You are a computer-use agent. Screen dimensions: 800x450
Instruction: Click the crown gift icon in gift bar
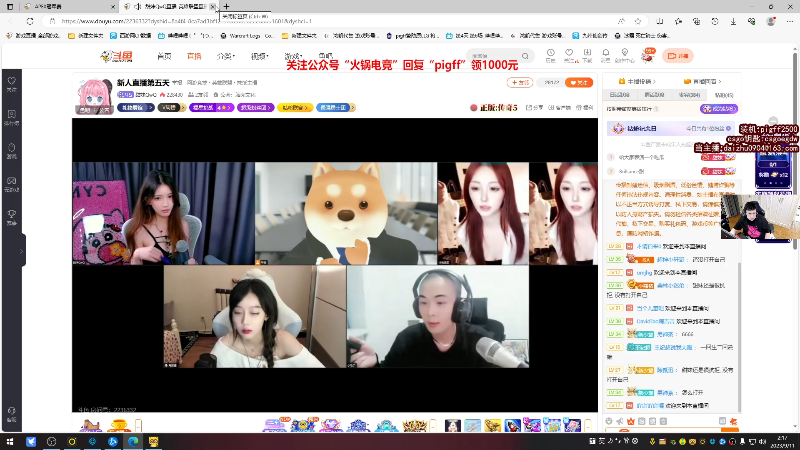(414, 424)
